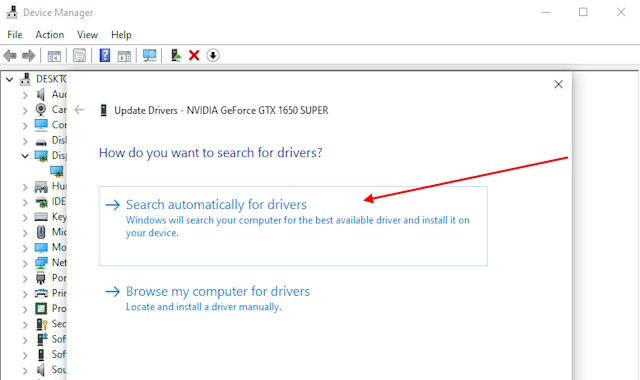Click the Disable device down-arrow icon
640x380 pixels.
tap(213, 55)
